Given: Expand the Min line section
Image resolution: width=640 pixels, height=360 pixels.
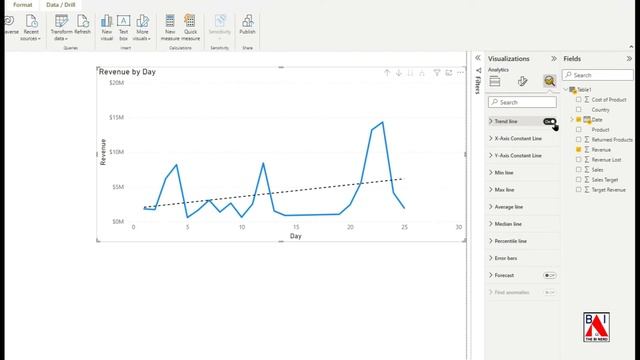Looking at the screenshot, I should pyautogui.click(x=491, y=173).
